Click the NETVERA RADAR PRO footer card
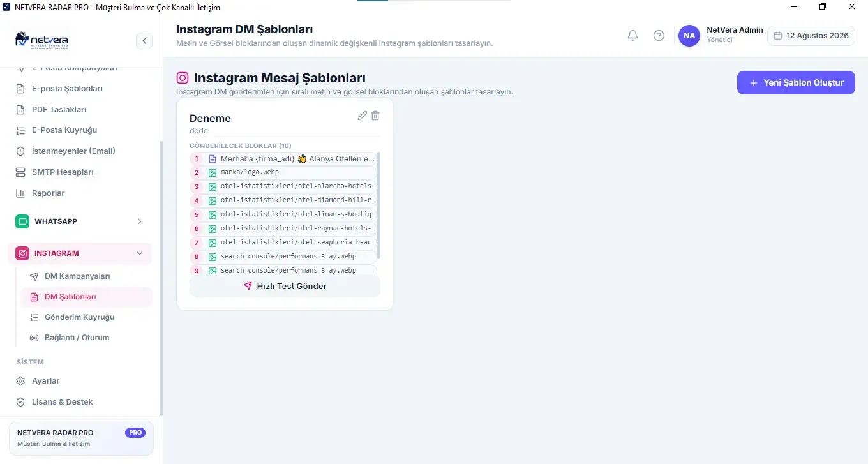This screenshot has width=868, height=464. pyautogui.click(x=80, y=438)
